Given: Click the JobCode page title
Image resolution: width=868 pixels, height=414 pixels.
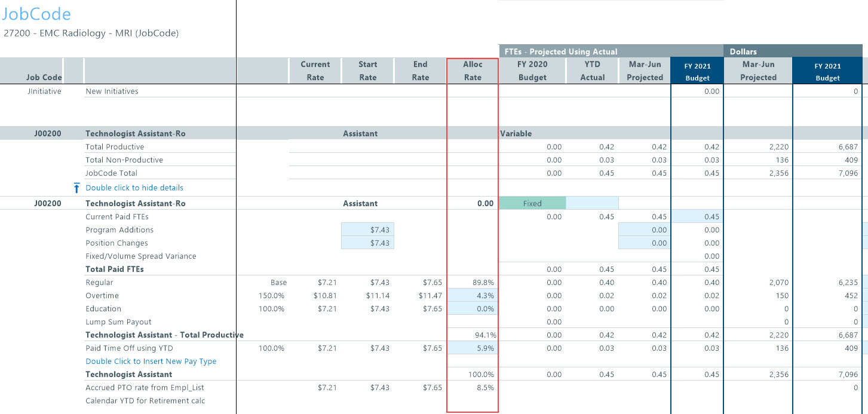Looking at the screenshot, I should coord(37,15).
